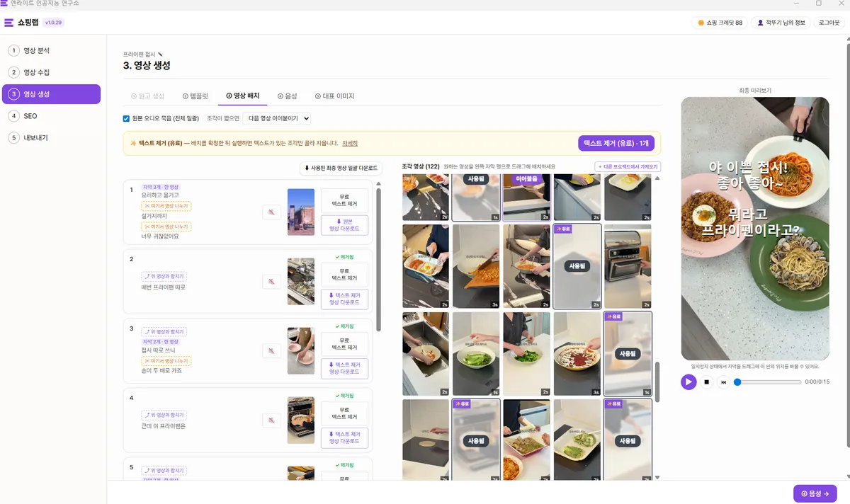Screen dimensions: 850x504
Task: Click 여기서 영상 나누기 tag in row 3
Action: coord(166,360)
